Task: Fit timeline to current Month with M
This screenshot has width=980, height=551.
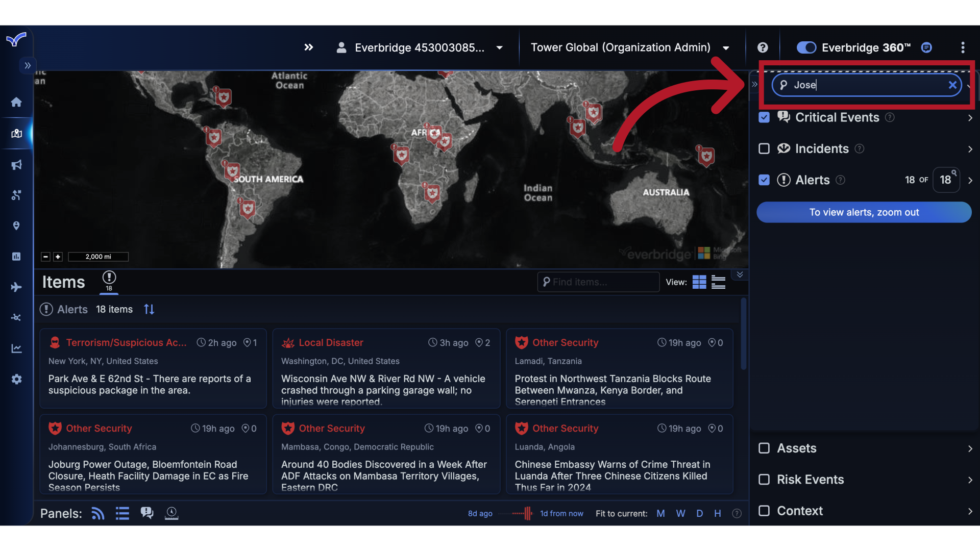Action: (660, 513)
